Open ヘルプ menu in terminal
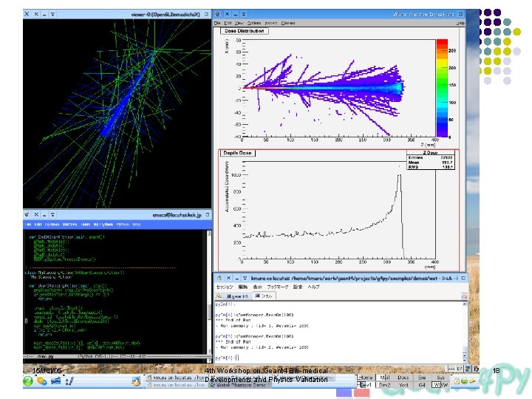 (x=313, y=287)
